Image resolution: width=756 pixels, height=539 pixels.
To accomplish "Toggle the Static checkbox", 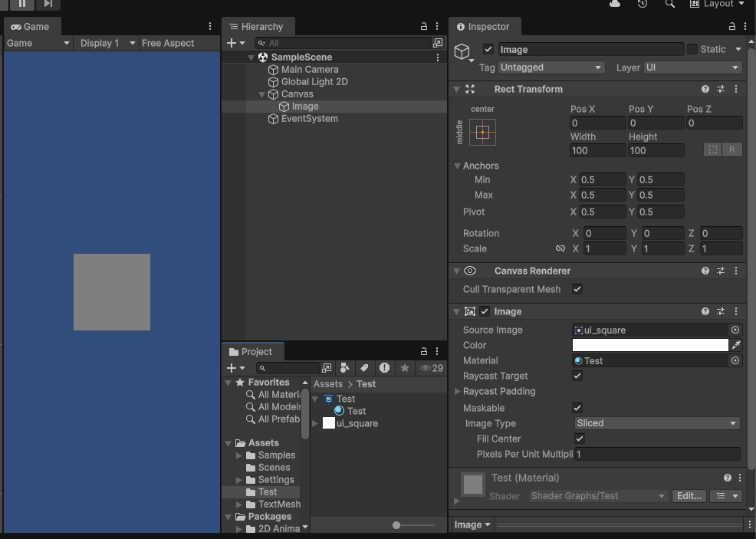I will click(692, 49).
